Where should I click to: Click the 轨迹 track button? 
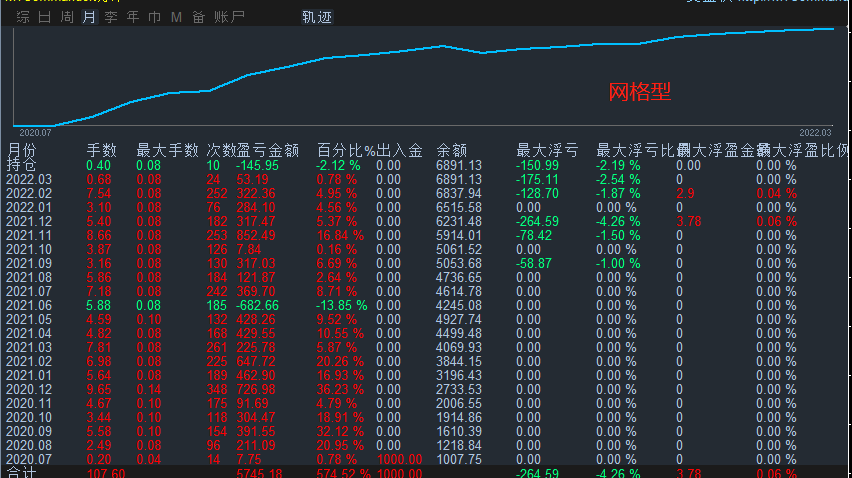(x=317, y=17)
